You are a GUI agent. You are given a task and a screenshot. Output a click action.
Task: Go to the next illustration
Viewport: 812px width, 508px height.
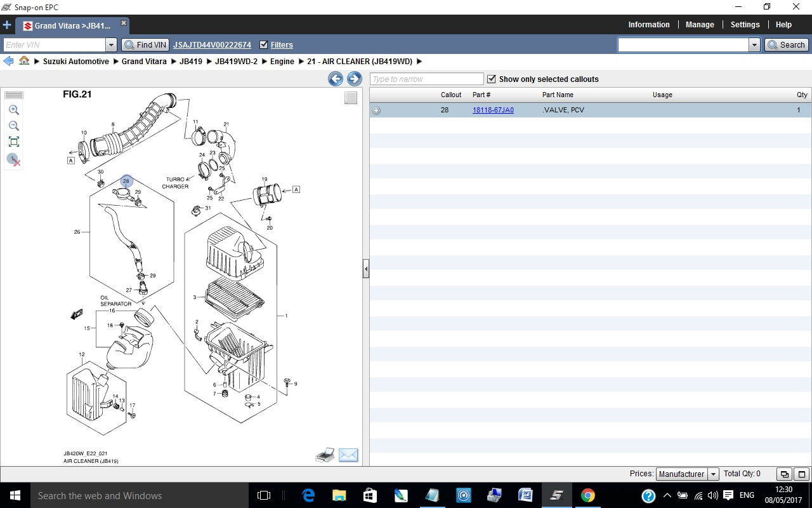coord(354,79)
